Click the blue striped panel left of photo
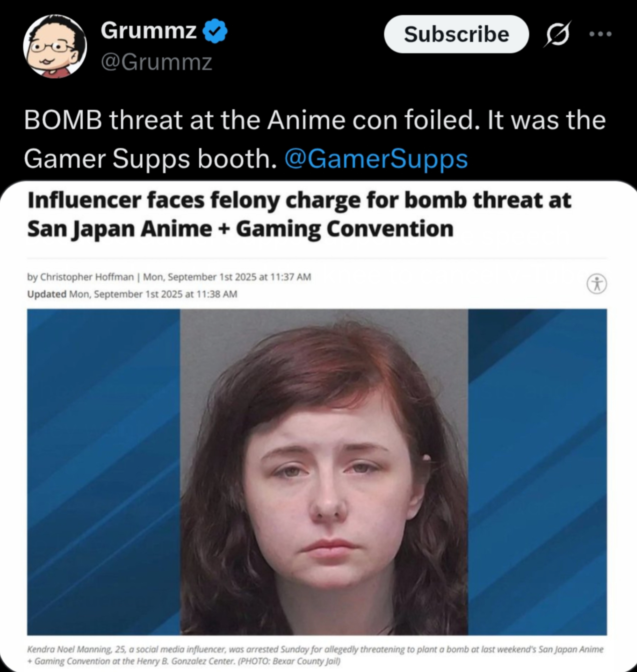Image resolution: width=637 pixels, height=672 pixels. 103,472
